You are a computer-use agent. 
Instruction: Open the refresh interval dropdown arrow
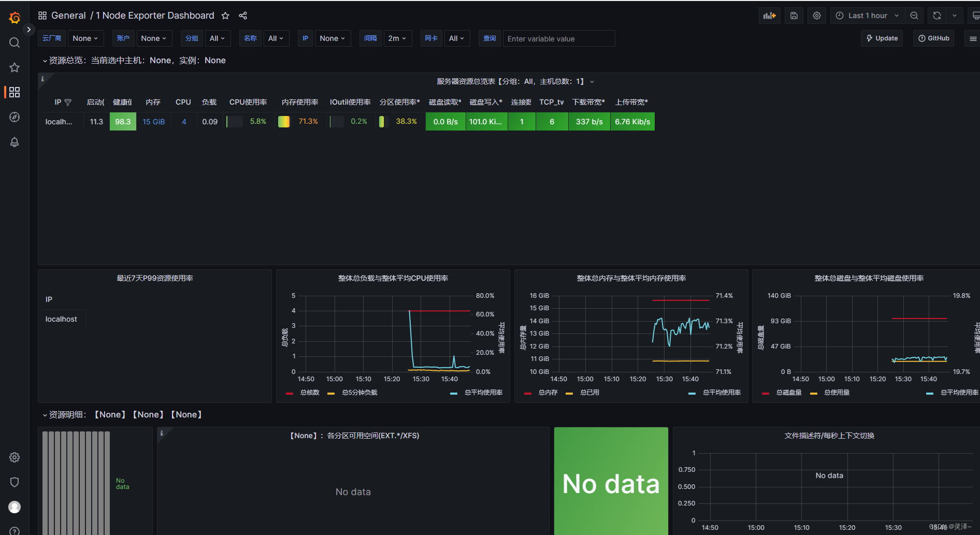955,16
